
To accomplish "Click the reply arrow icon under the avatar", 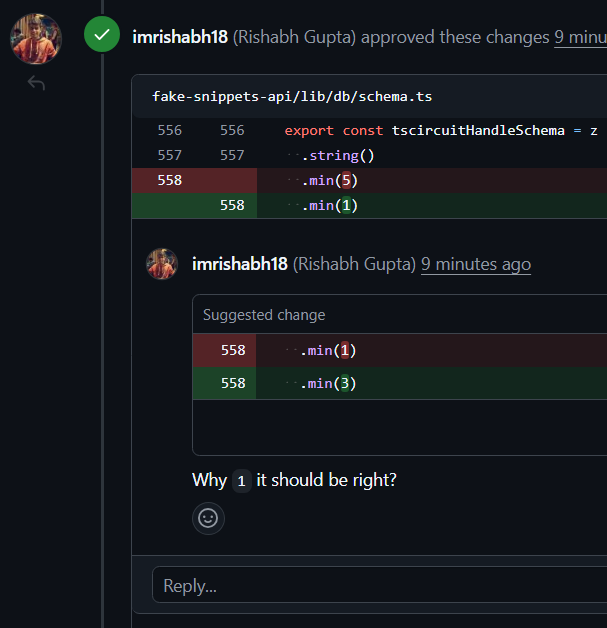I will (36, 83).
